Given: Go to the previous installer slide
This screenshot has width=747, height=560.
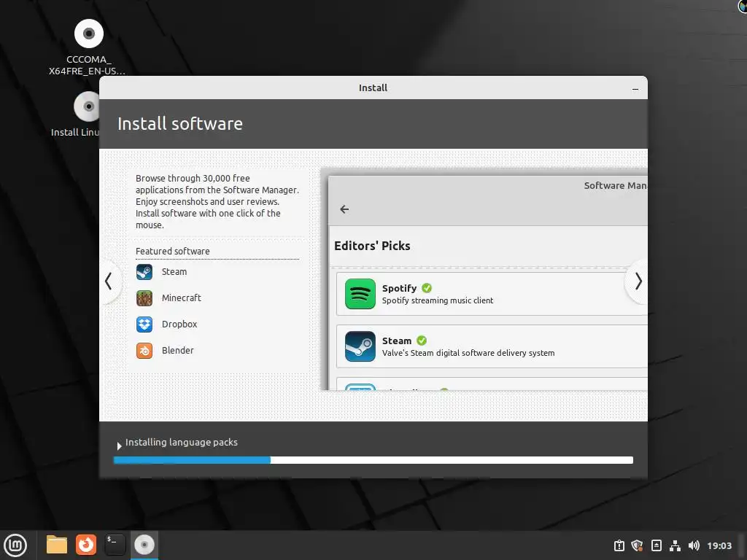Looking at the screenshot, I should pos(109,281).
